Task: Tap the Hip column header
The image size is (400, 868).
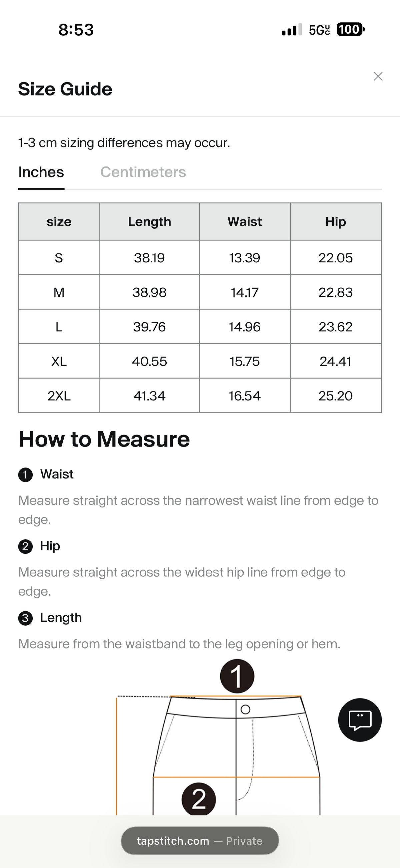Action: click(336, 222)
